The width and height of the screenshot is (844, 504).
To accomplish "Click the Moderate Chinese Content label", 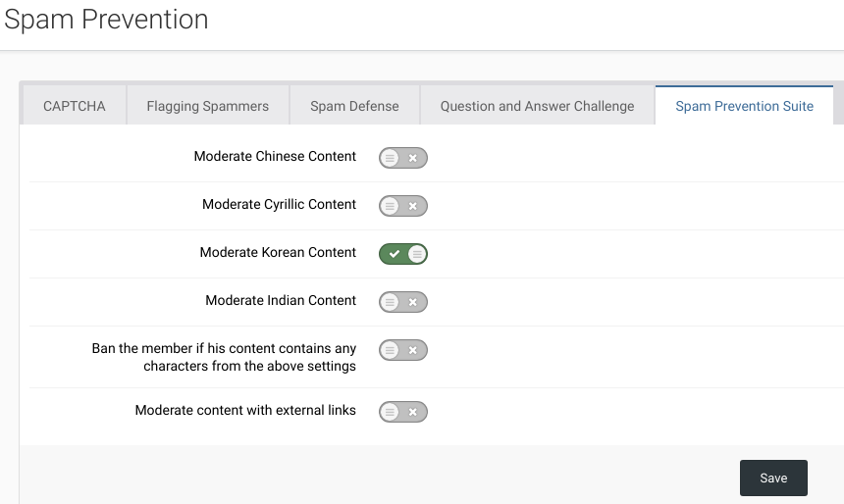I will (275, 157).
